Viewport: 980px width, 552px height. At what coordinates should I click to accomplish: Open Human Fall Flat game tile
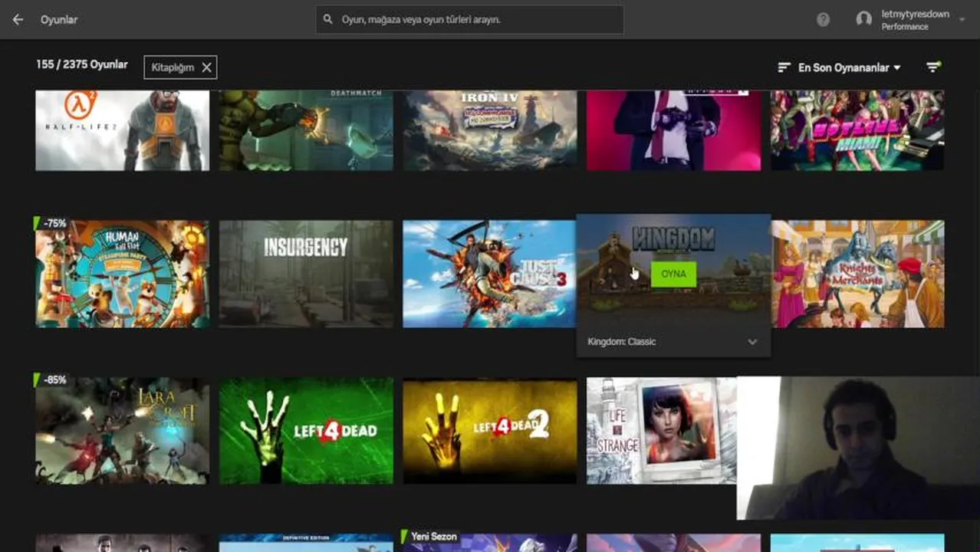[123, 274]
